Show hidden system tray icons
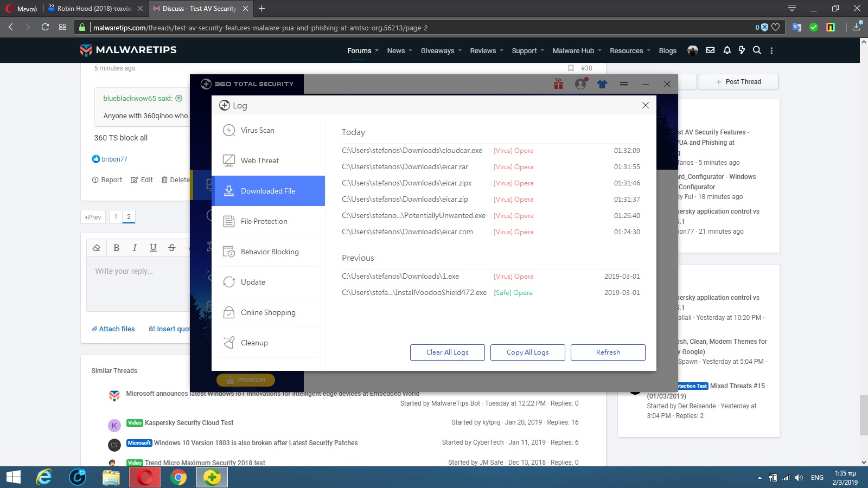This screenshot has height=488, width=868. [759, 478]
